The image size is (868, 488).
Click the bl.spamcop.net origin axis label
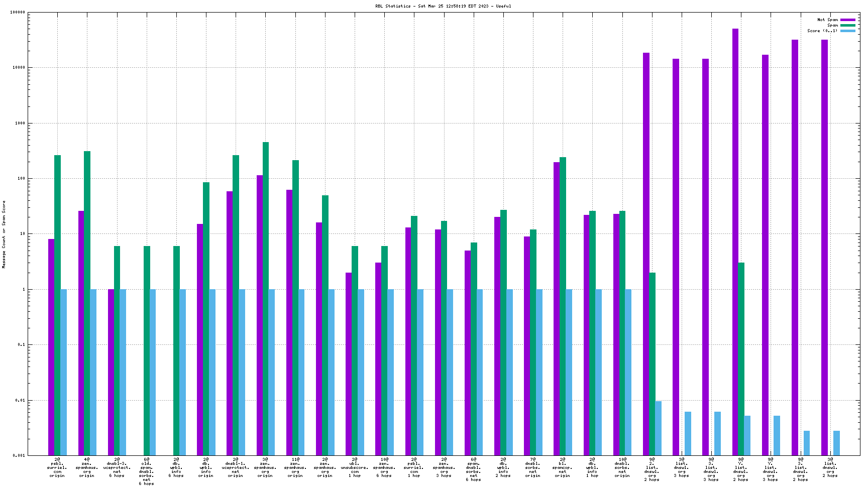pos(562,467)
